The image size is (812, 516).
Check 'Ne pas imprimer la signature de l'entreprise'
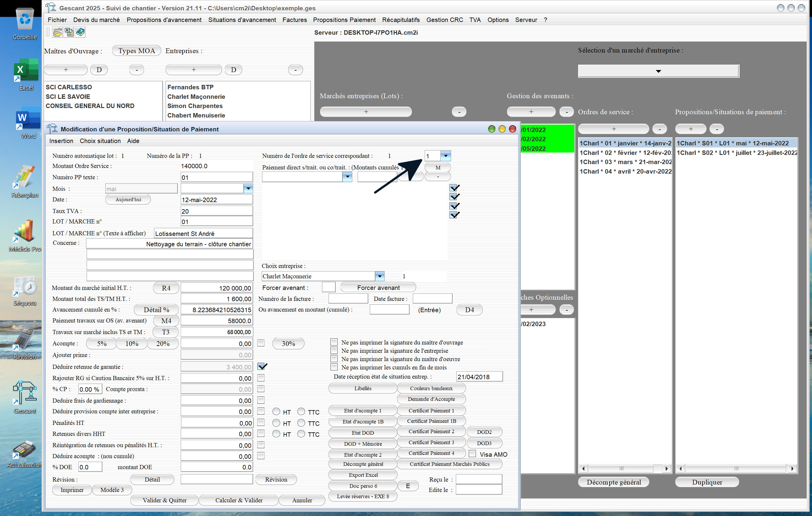coord(334,350)
